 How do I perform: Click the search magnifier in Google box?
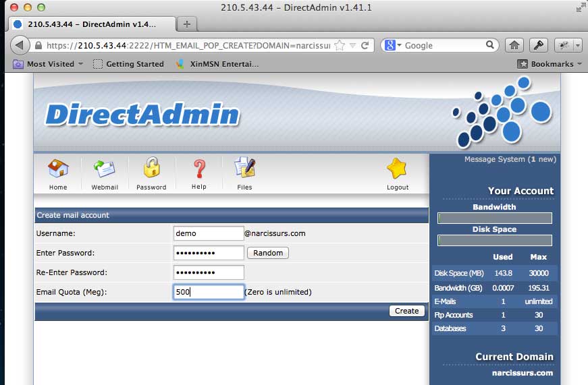489,45
